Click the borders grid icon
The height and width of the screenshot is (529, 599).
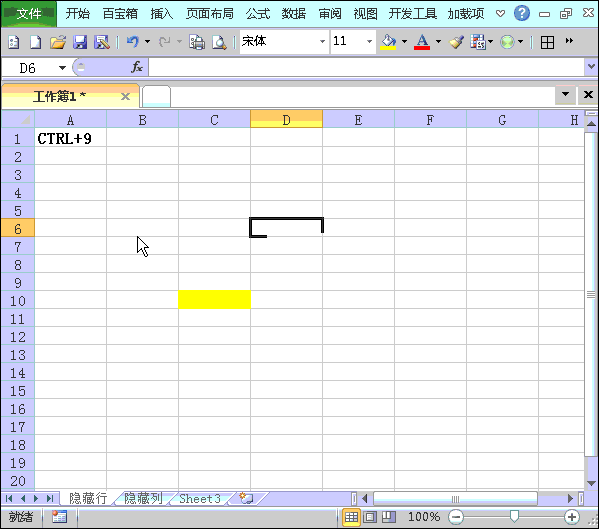(547, 42)
